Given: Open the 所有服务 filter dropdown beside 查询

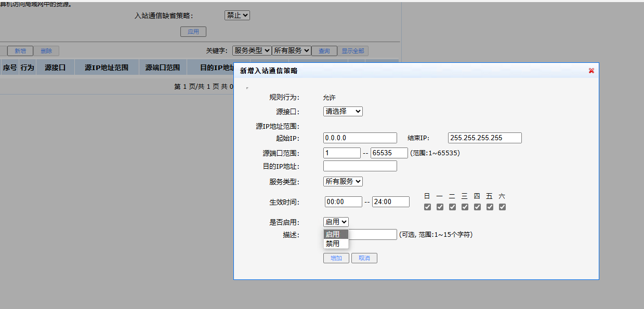Looking at the screenshot, I should click(292, 50).
